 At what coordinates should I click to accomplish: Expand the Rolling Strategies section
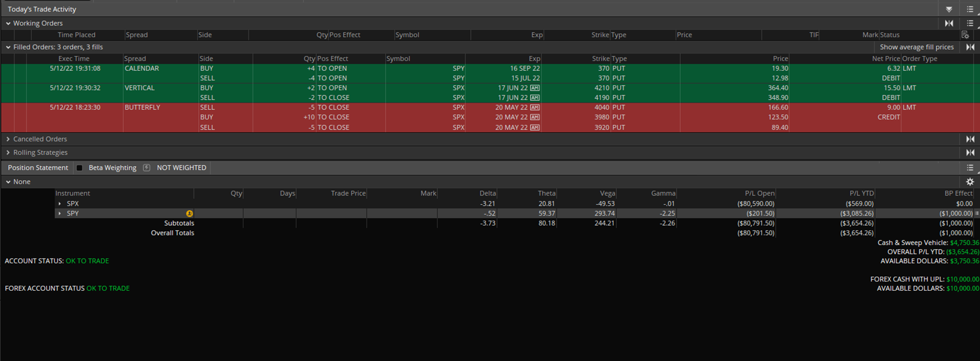8,153
